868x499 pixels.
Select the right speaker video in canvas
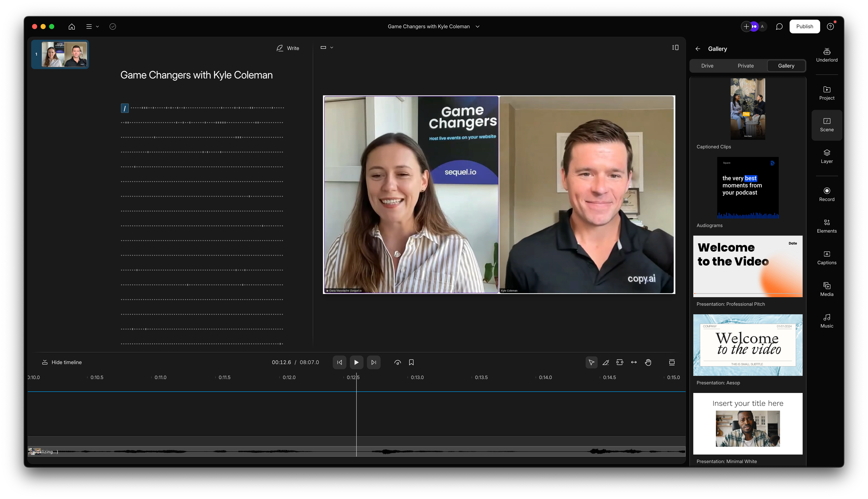pos(587,195)
